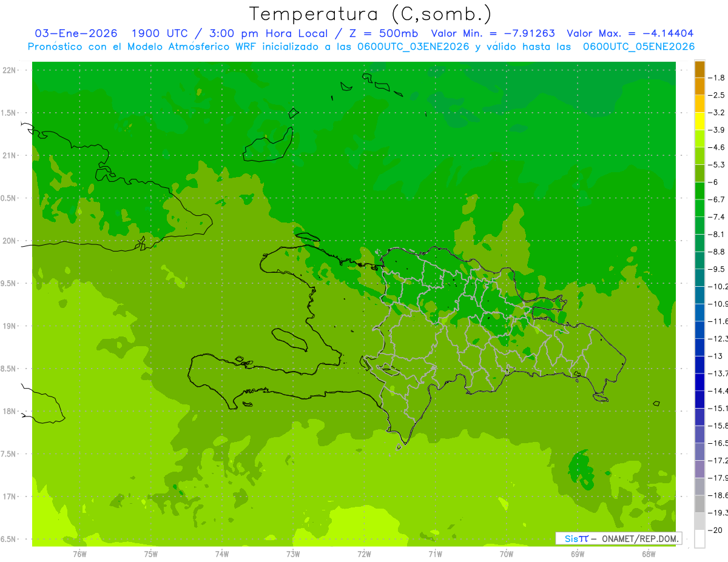
Task: Click the '20N' latitude axis label
Action: 10,241
